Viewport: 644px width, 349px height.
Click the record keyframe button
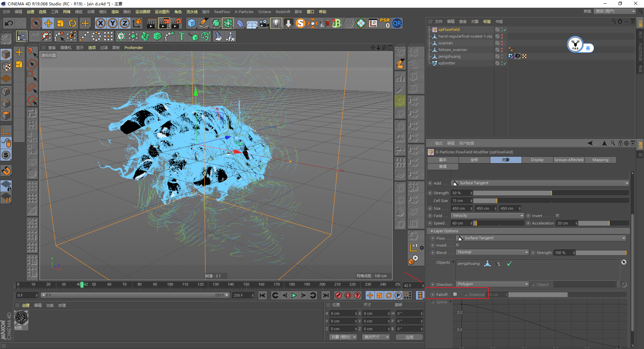pos(338,295)
